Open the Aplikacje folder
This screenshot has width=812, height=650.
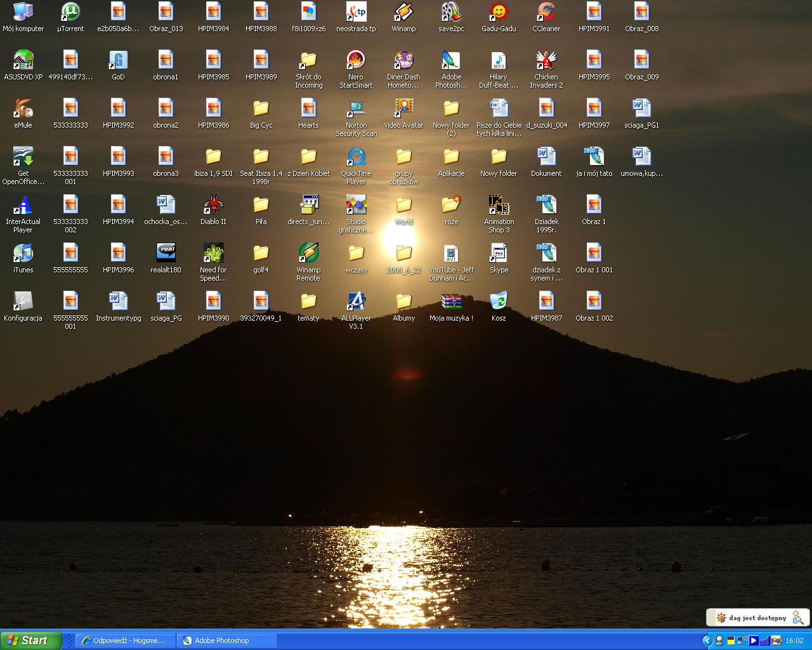451,162
